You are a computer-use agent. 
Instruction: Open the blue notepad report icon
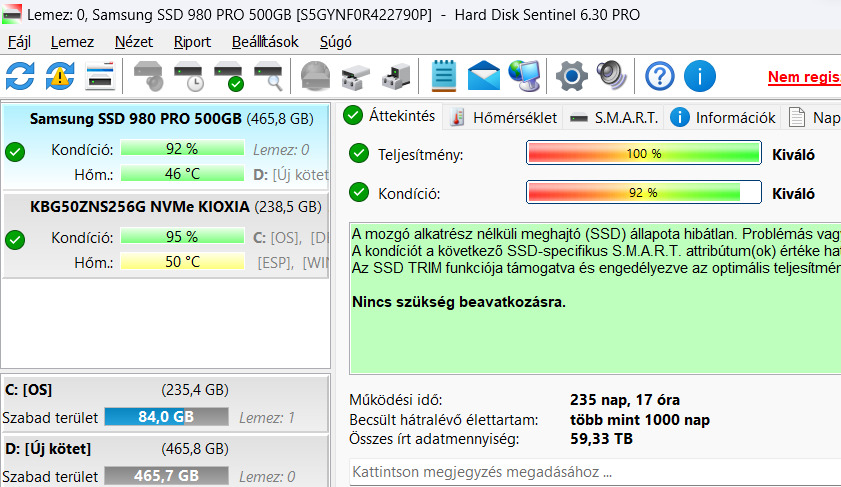click(444, 75)
